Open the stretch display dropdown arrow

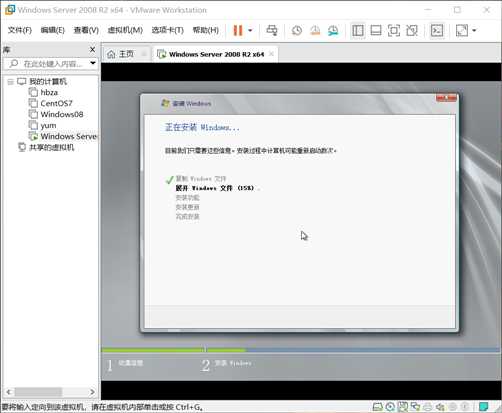[x=474, y=30]
